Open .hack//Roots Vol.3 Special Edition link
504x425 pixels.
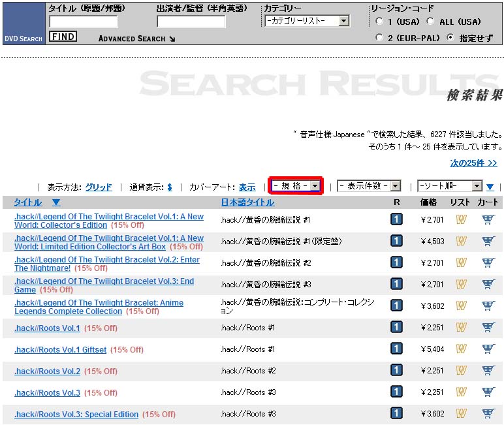point(76,415)
